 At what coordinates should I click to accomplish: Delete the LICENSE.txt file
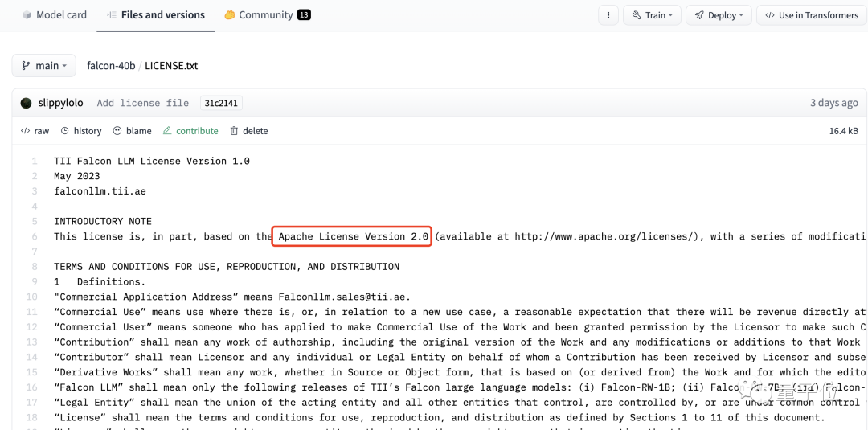click(249, 130)
